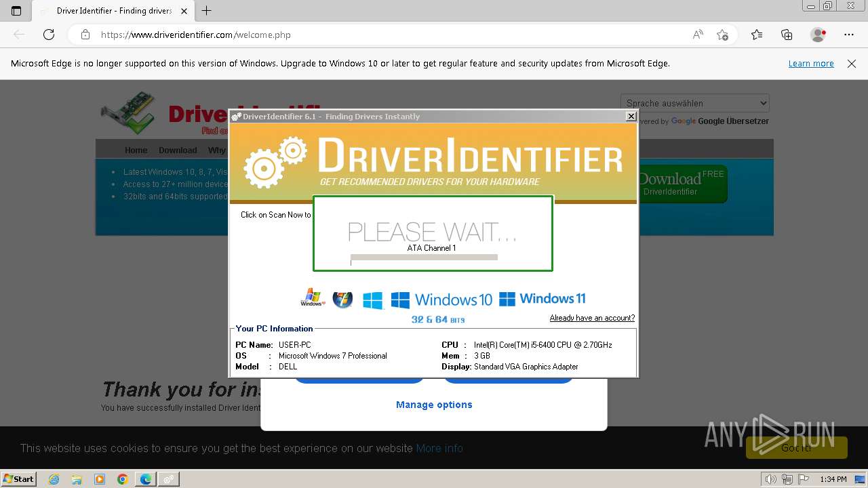Open the Download menu item on website
Image resolution: width=868 pixels, height=488 pixels.
(x=178, y=150)
